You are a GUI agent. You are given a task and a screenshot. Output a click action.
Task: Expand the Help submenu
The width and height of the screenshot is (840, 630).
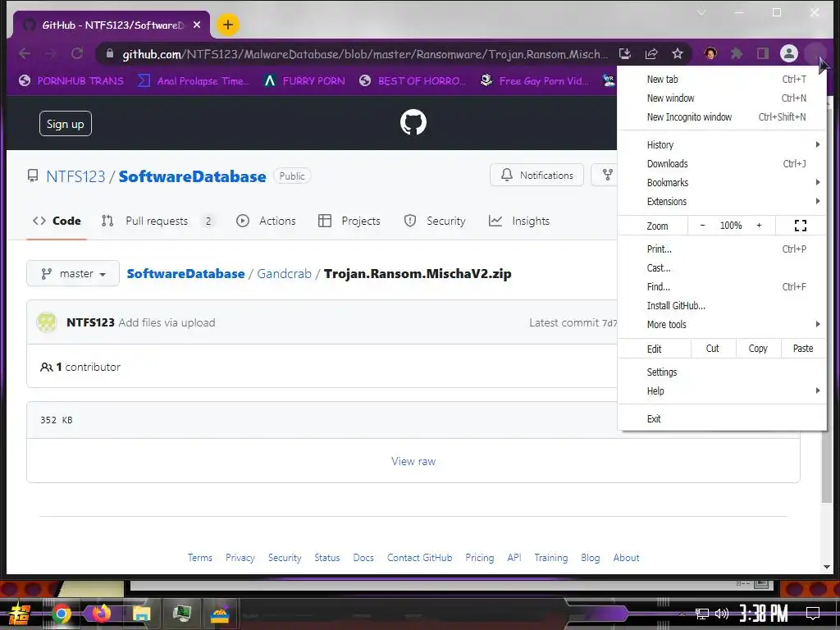[x=722, y=391]
